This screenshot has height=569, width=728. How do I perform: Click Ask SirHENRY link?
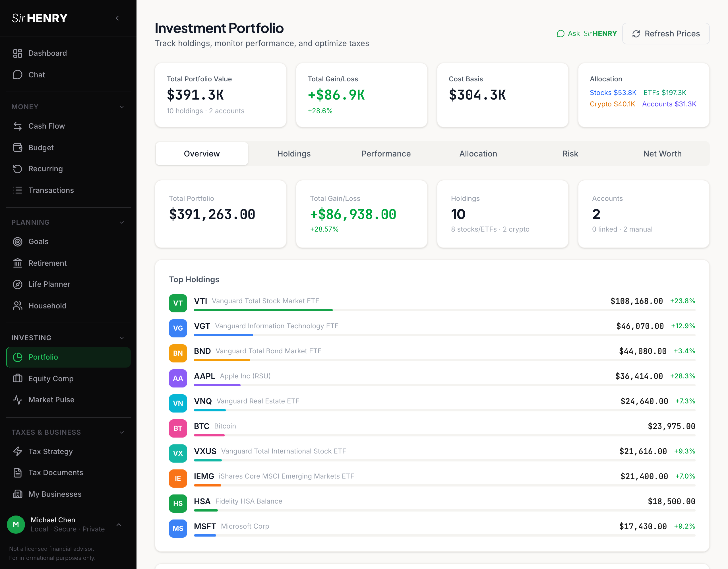click(587, 34)
